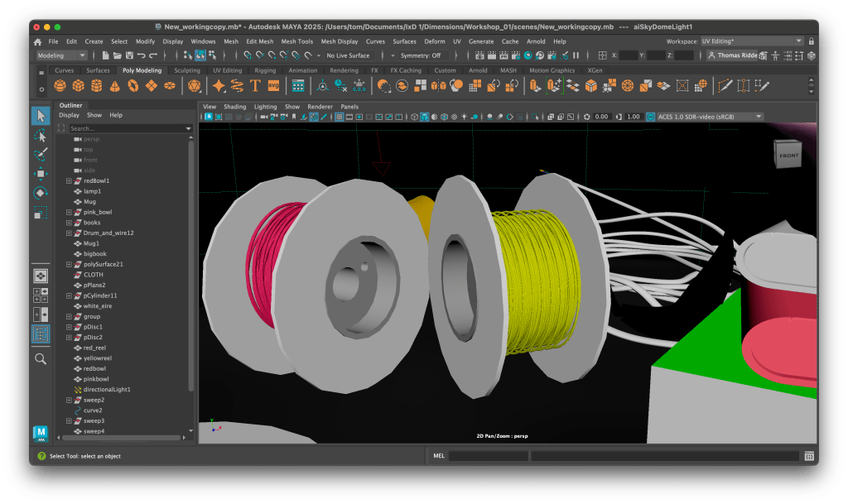Expand the Drum_and_wire12 group

click(x=70, y=233)
